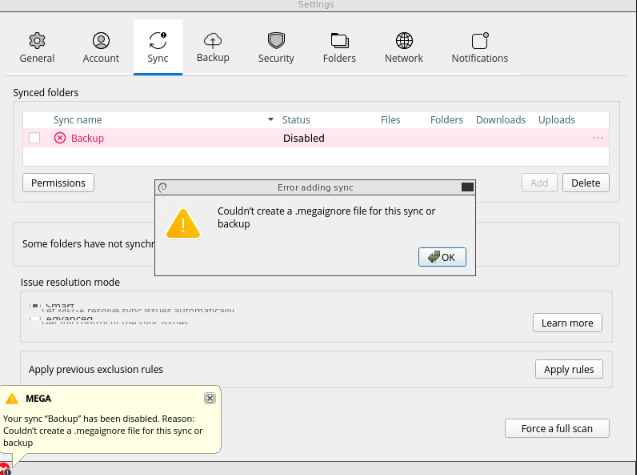Viewport: 637px width, 475px height.
Task: Open the Network globe icon
Action: tap(404, 41)
